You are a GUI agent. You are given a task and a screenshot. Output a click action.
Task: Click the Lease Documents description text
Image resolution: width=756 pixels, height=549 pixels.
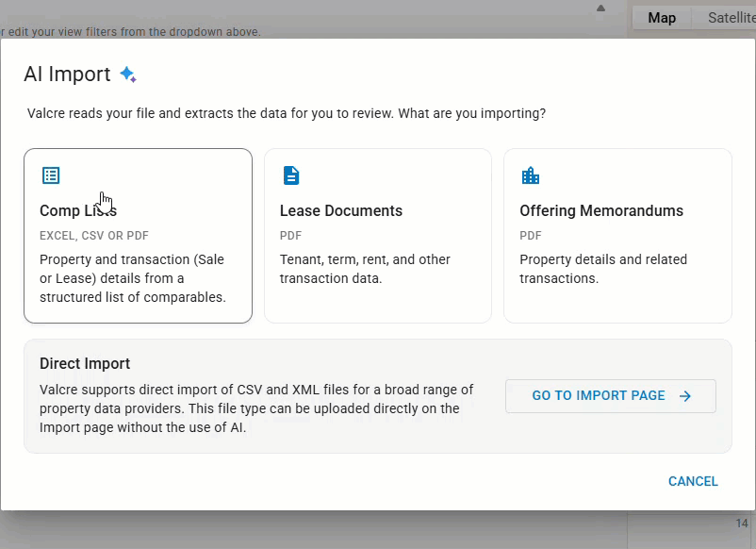click(365, 269)
